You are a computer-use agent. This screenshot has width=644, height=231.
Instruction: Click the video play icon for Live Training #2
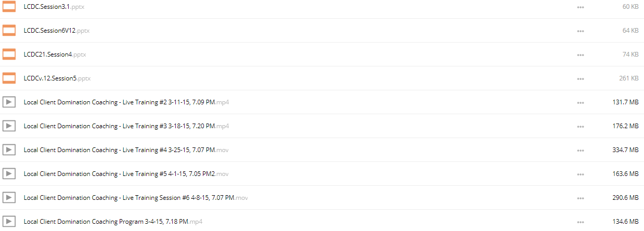[x=9, y=102]
